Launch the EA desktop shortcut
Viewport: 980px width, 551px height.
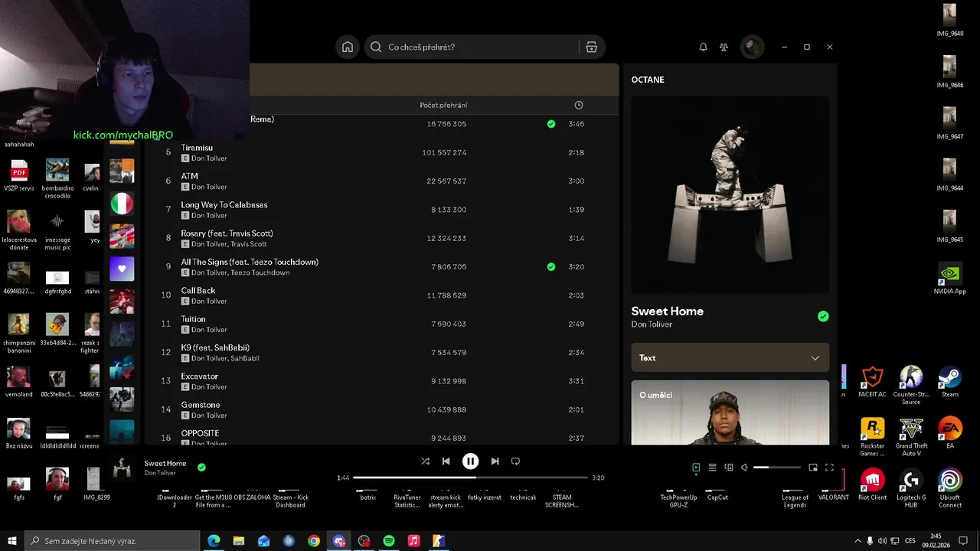click(950, 432)
